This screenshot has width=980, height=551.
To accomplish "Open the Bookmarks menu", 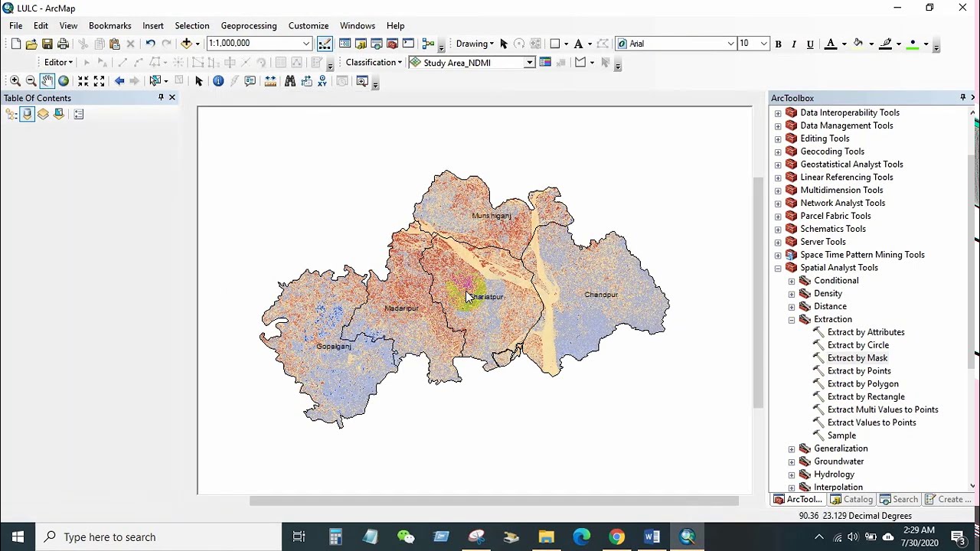I will pos(110,25).
